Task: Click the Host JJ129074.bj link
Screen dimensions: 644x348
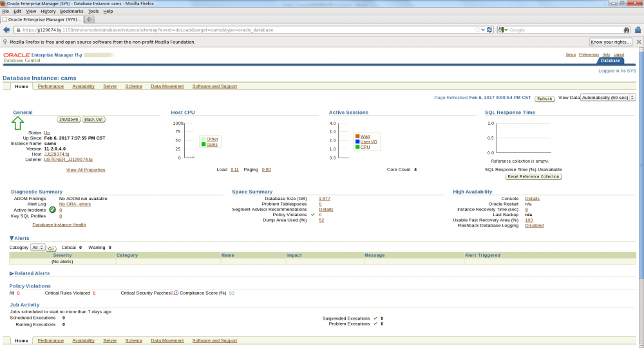Action: click(x=56, y=154)
